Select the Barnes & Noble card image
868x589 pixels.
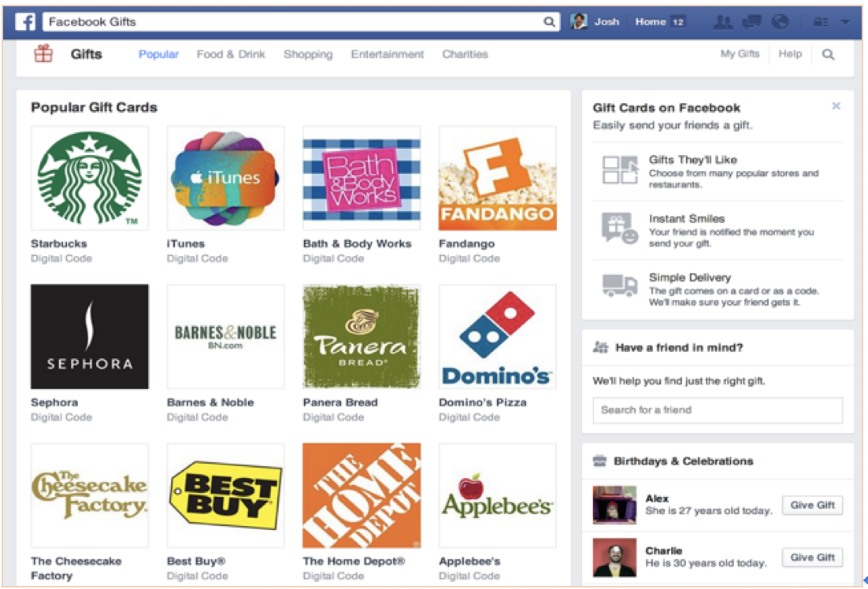point(226,336)
